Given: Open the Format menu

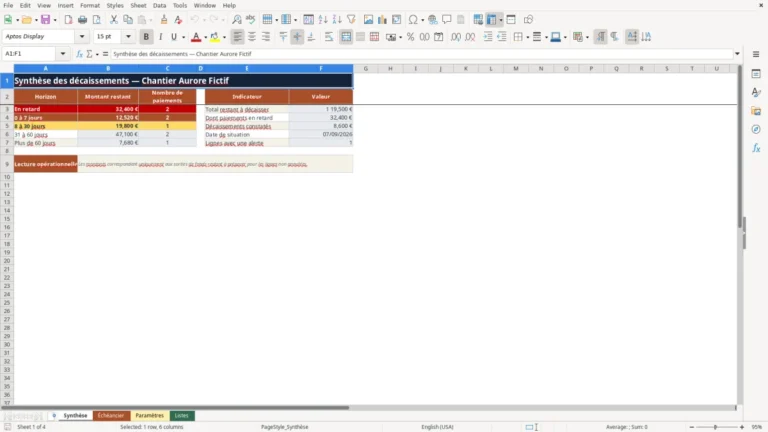Looking at the screenshot, I should 90,5.
